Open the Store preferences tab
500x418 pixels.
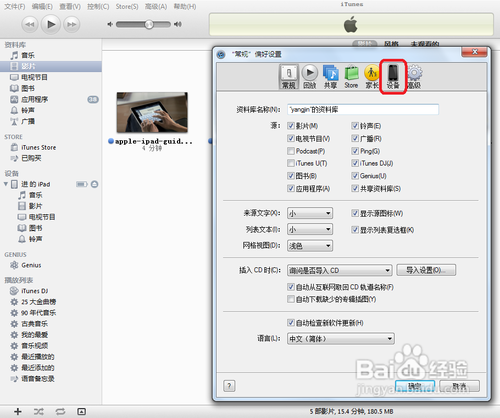351,77
